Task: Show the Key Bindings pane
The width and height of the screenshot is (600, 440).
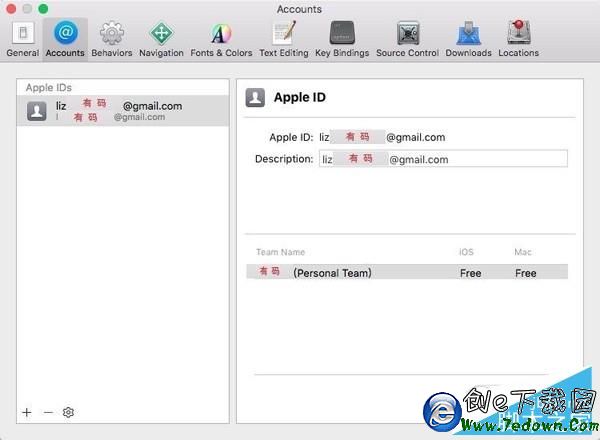Action: tap(342, 39)
